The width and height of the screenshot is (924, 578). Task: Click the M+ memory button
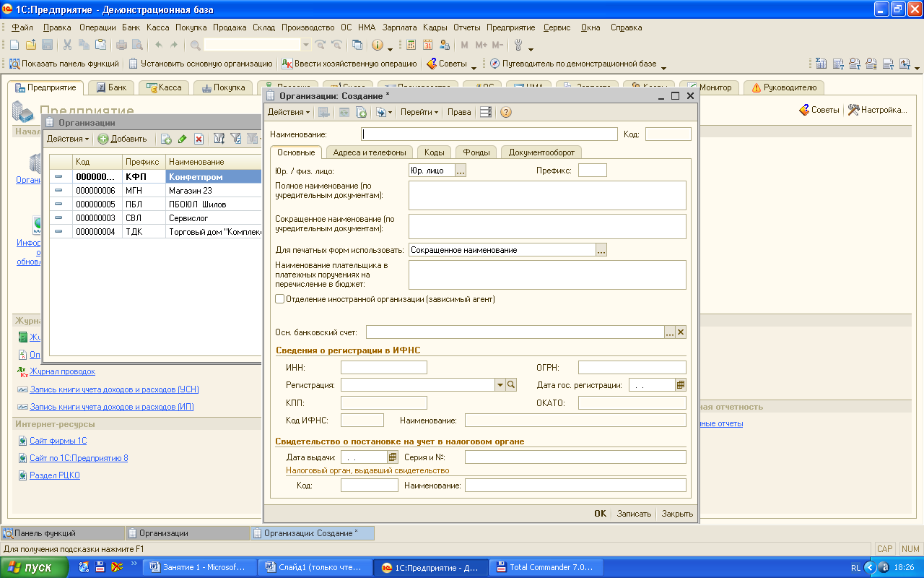point(481,45)
